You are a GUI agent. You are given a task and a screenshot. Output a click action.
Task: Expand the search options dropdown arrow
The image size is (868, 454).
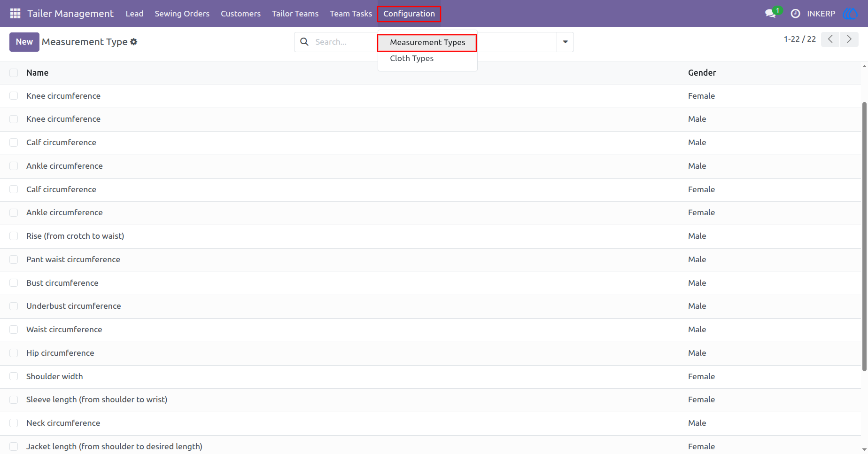coord(565,42)
